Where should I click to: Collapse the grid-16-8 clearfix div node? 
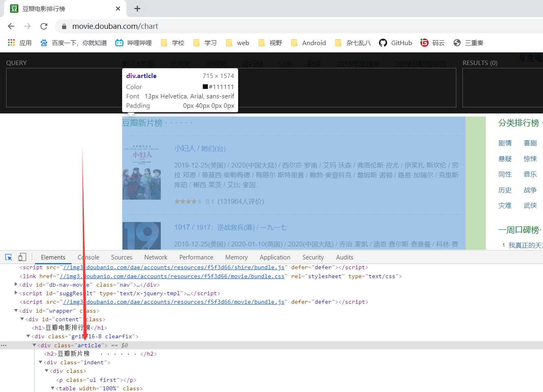tap(28, 336)
